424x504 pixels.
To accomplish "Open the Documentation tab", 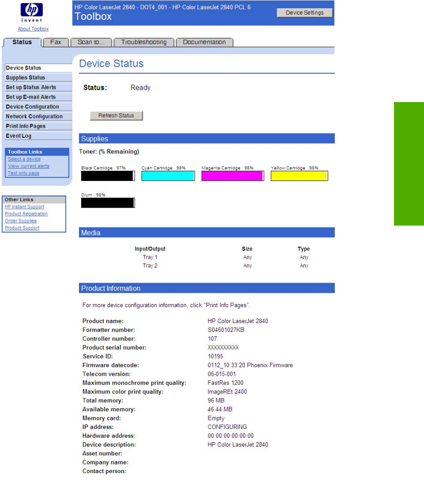I will [x=204, y=42].
